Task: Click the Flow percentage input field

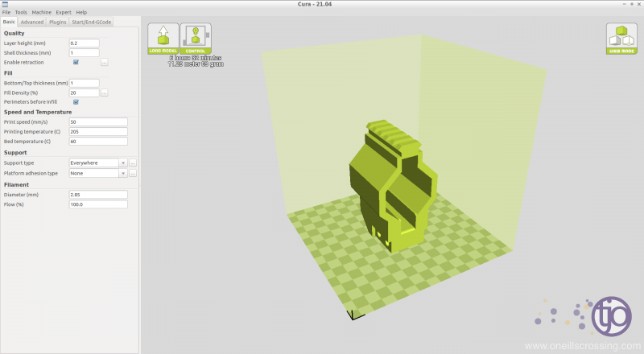Action: pos(98,204)
